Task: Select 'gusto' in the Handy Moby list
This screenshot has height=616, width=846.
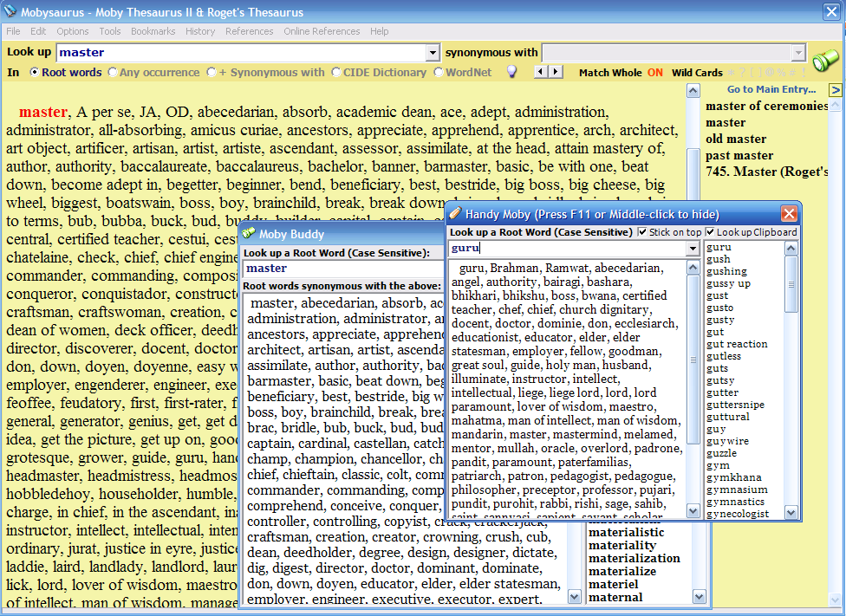Action: click(x=719, y=308)
